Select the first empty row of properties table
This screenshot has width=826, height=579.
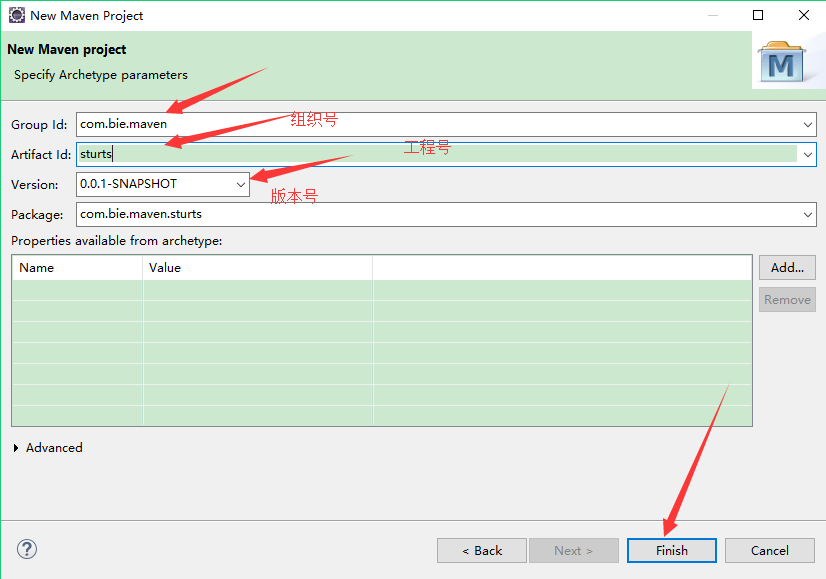(382, 290)
